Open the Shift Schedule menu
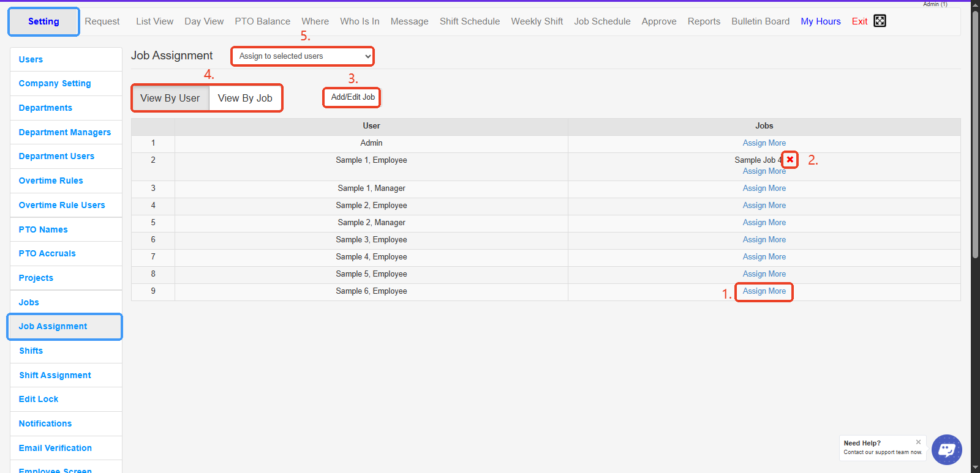This screenshot has width=980, height=473. click(x=469, y=21)
